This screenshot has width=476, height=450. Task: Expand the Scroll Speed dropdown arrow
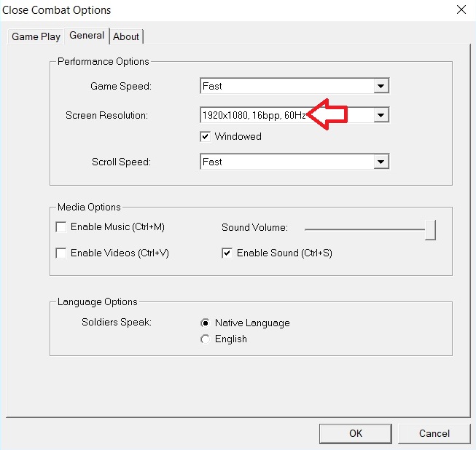(381, 162)
